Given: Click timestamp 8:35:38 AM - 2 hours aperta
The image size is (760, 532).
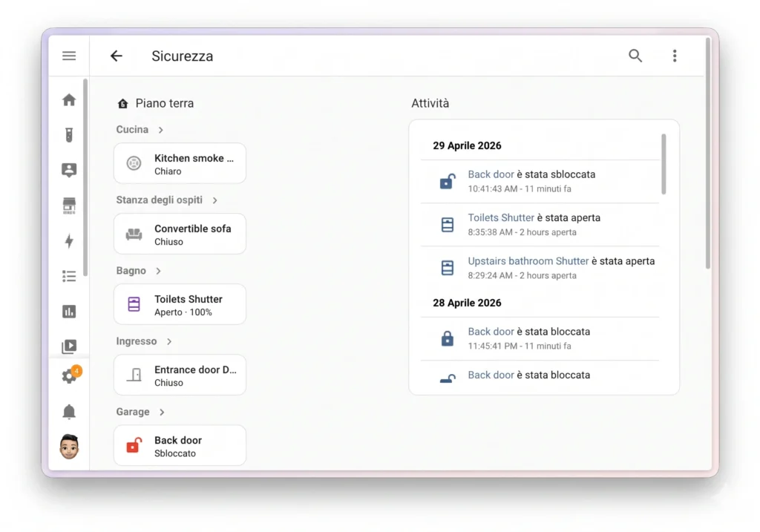Looking at the screenshot, I should tap(522, 232).
